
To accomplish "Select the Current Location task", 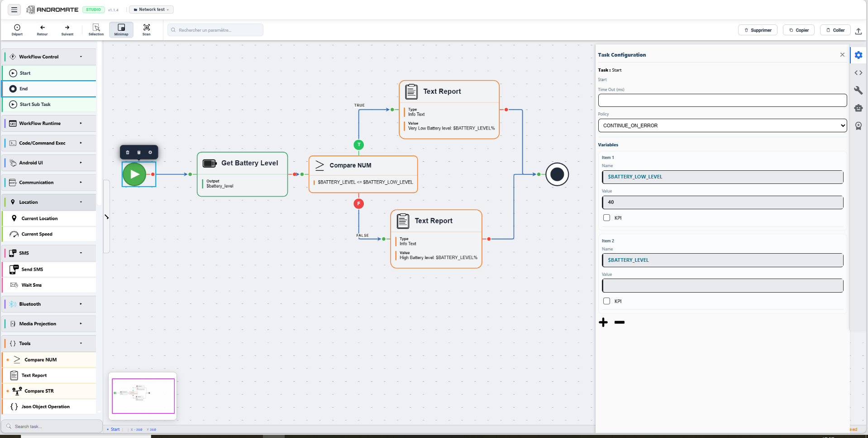I will pyautogui.click(x=49, y=218).
